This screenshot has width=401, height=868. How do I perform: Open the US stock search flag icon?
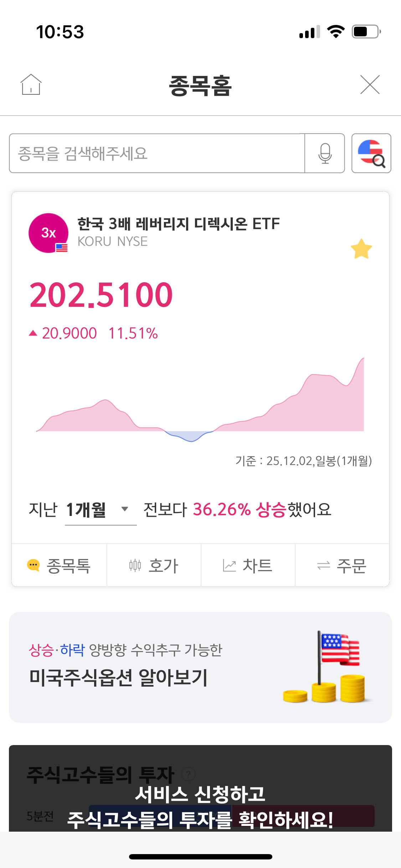pos(371,153)
